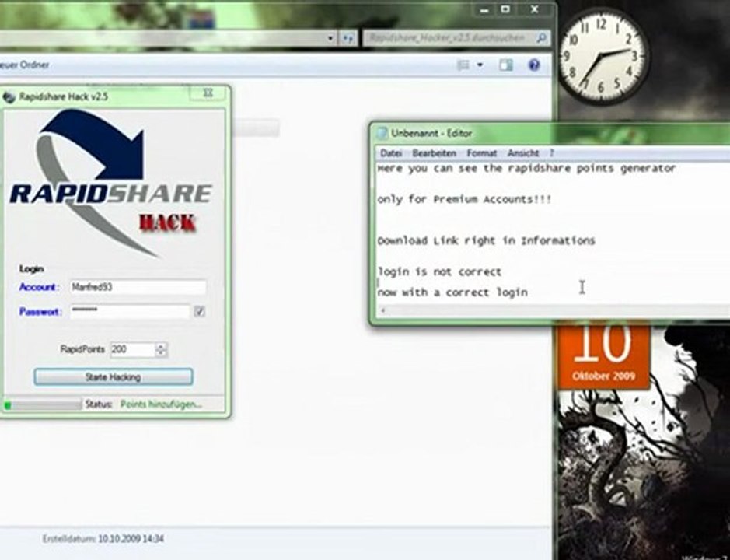Click the Explorer refresh button
This screenshot has width=730, height=560.
[x=348, y=38]
